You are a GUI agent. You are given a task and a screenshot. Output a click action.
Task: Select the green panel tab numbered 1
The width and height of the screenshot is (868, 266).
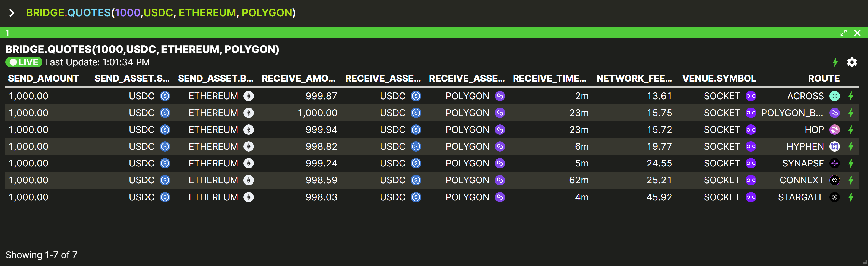[x=7, y=33]
